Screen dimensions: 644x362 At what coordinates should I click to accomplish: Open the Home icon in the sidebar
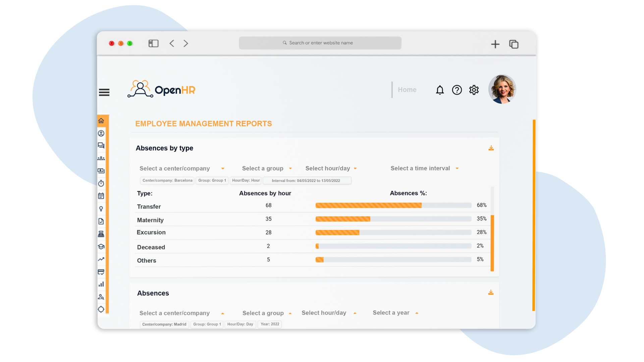pos(101,120)
